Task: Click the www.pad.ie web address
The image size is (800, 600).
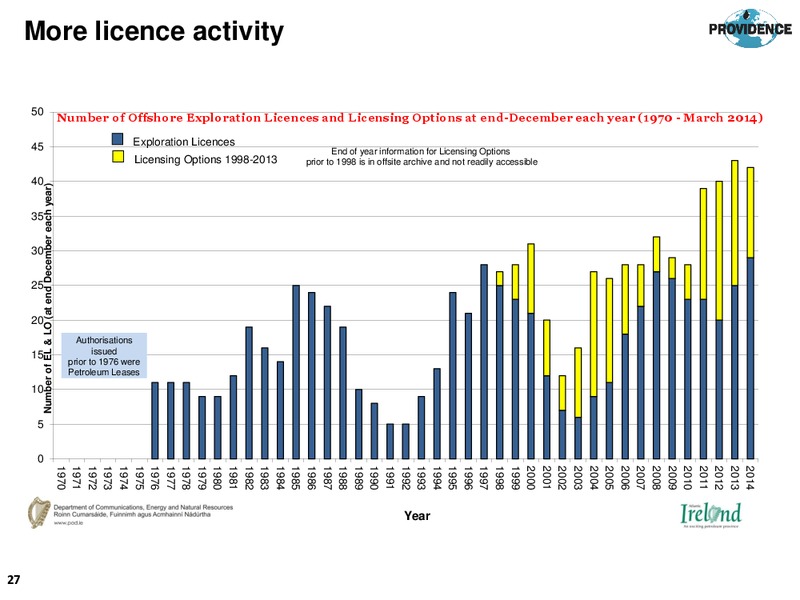Action: (68, 523)
